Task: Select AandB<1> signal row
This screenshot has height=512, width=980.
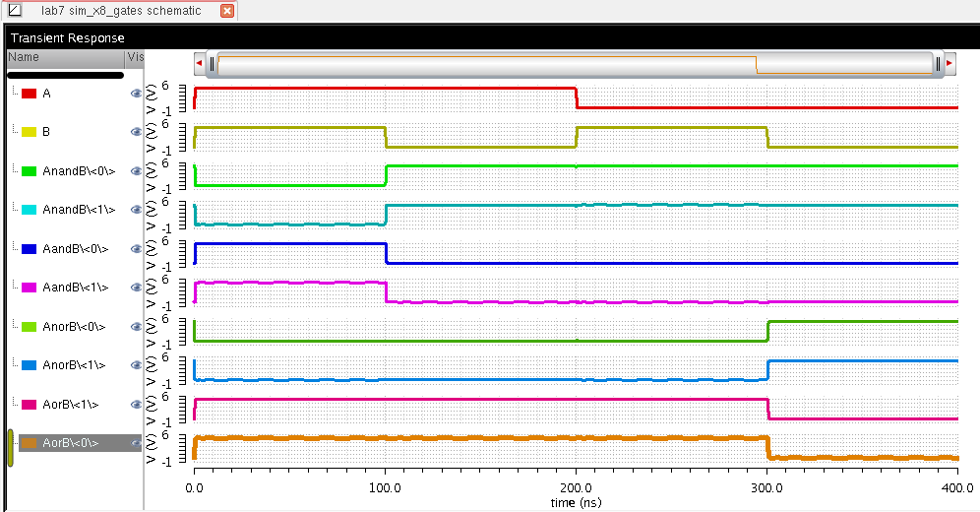Action: point(75,288)
